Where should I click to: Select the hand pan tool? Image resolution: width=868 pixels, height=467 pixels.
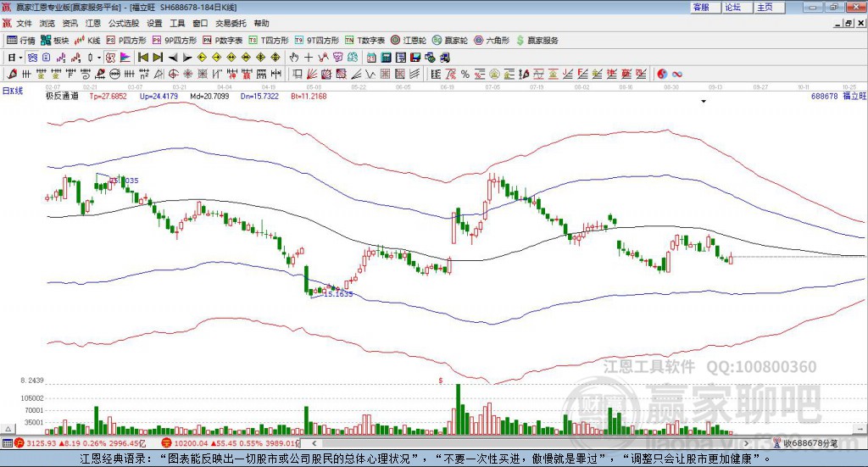[x=293, y=58]
